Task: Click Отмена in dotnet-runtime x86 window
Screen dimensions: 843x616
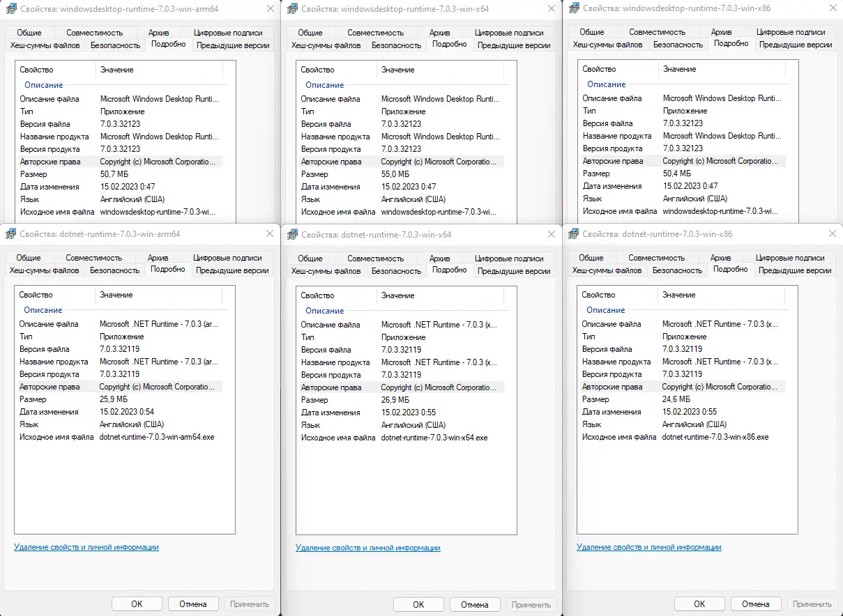Action: [x=756, y=604]
